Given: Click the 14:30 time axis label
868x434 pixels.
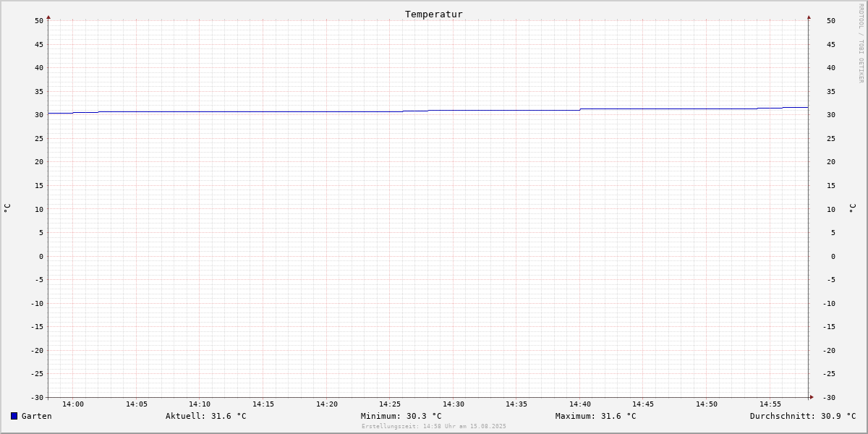Looking at the screenshot, I should (x=454, y=404).
